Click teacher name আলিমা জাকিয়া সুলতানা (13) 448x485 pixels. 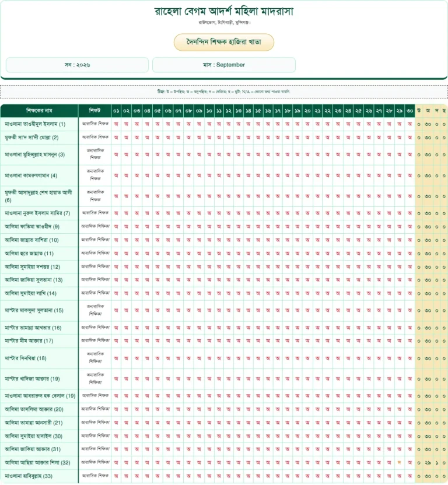(x=33, y=280)
